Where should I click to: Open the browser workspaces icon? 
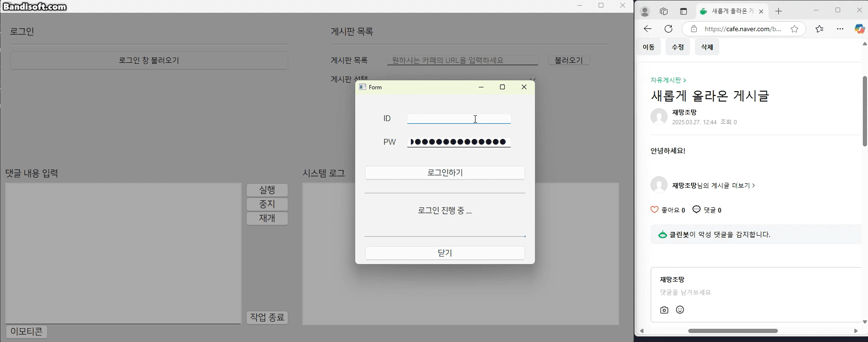tap(664, 11)
